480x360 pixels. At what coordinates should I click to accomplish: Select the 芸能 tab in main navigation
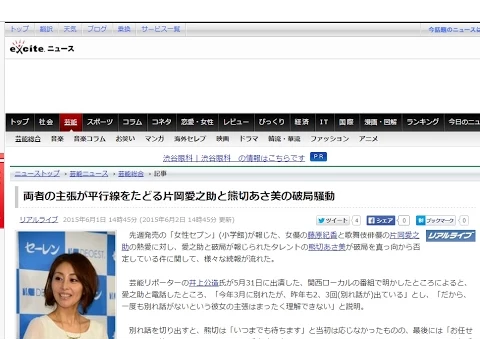[71, 122]
